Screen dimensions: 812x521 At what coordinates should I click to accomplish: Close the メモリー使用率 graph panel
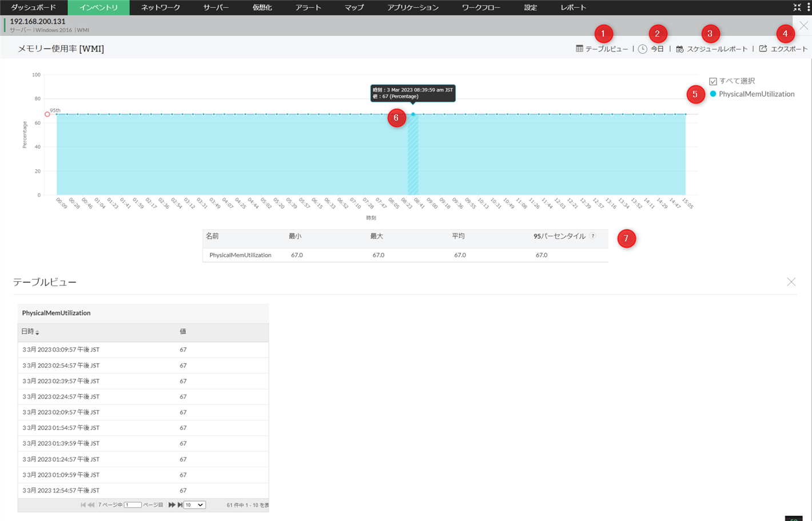pyautogui.click(x=804, y=26)
